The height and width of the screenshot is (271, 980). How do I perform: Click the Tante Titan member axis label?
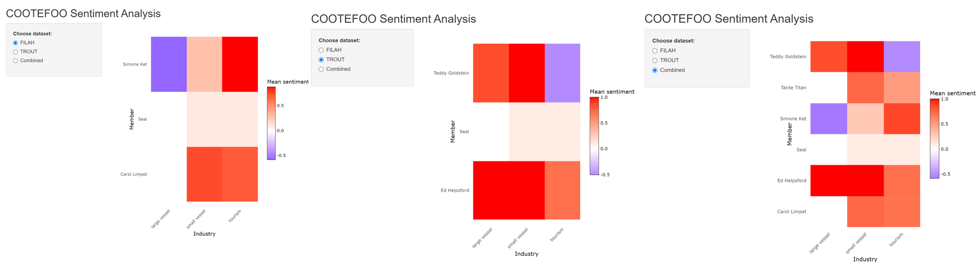tap(793, 88)
